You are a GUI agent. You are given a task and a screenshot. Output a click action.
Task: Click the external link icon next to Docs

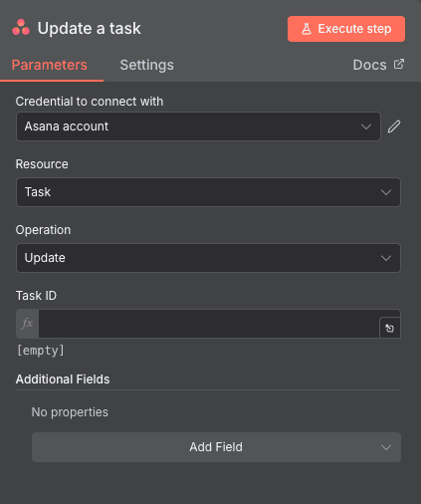pyautogui.click(x=399, y=64)
